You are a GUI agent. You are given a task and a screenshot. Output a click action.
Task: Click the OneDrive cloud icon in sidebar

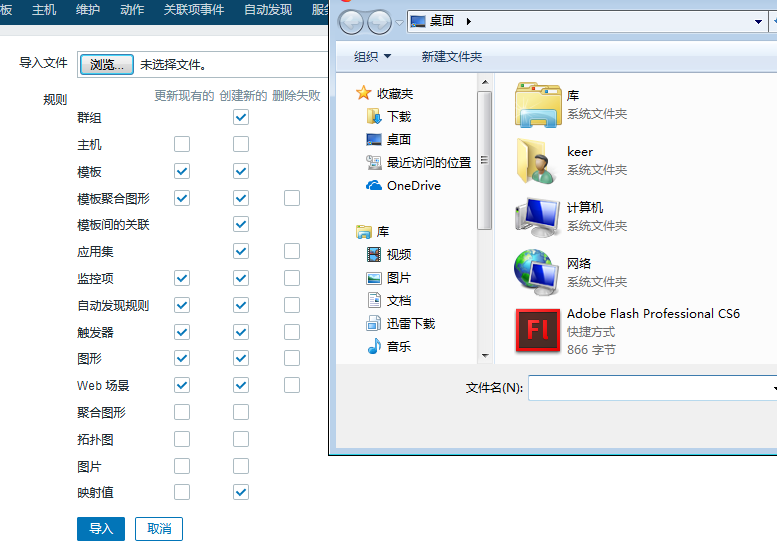[x=374, y=186]
